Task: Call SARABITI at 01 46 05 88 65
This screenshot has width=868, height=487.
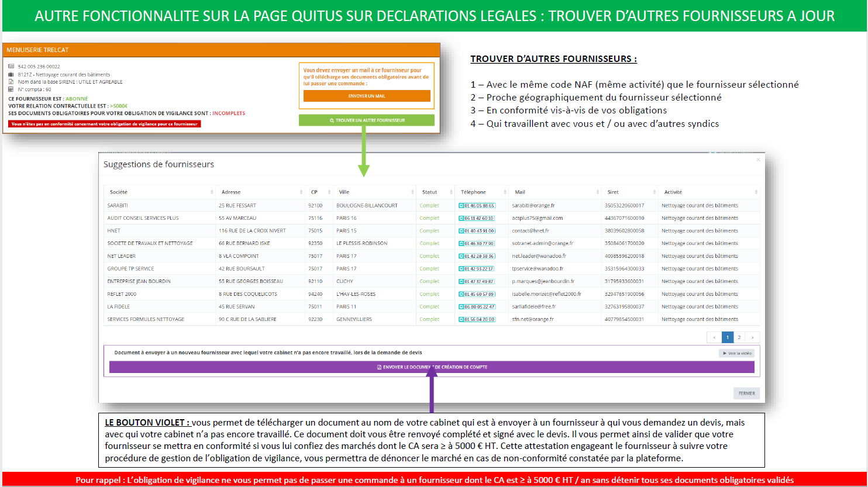Action: [477, 206]
